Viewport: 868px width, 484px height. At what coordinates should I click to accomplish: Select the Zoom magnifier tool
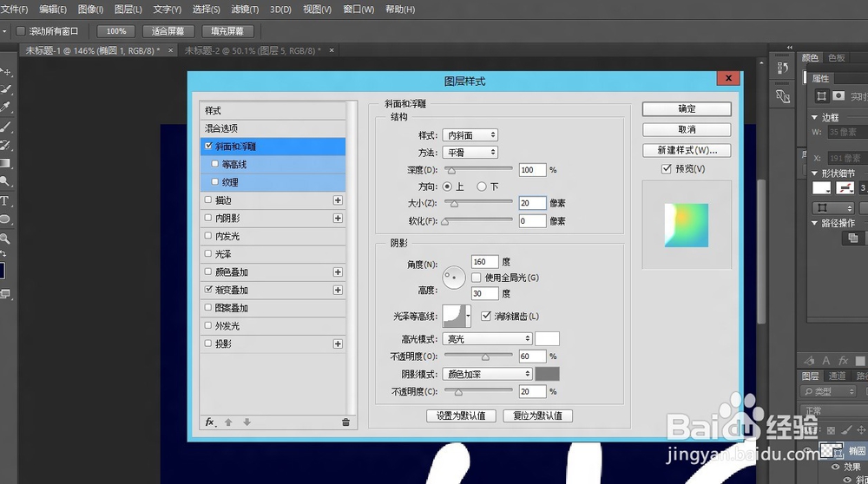[5, 239]
